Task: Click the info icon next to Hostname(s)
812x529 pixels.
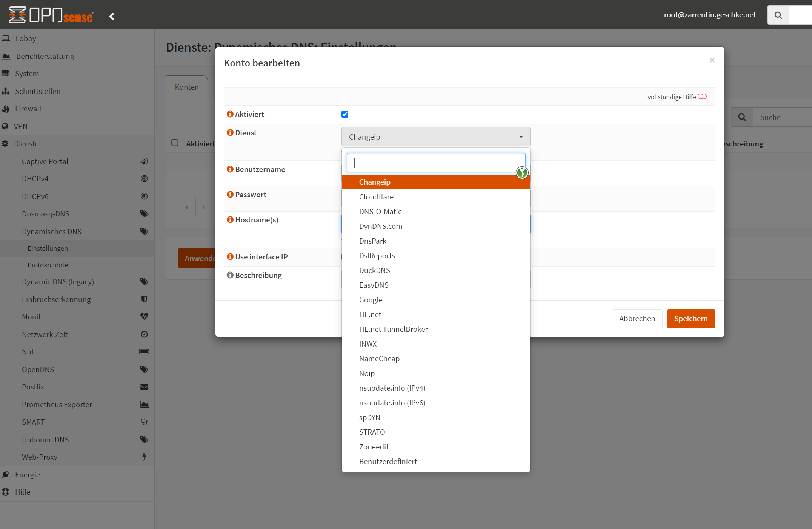Action: (230, 220)
